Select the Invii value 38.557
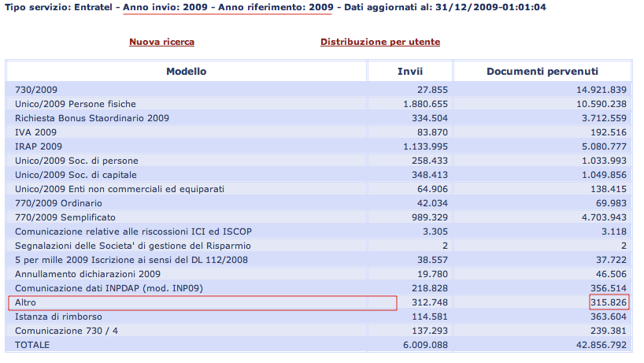 [x=432, y=260]
